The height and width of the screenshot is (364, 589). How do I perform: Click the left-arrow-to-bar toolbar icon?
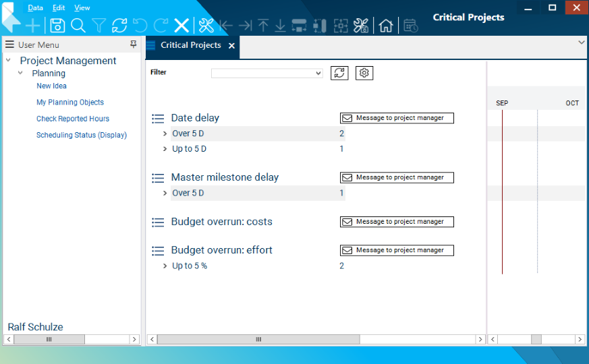click(x=226, y=26)
